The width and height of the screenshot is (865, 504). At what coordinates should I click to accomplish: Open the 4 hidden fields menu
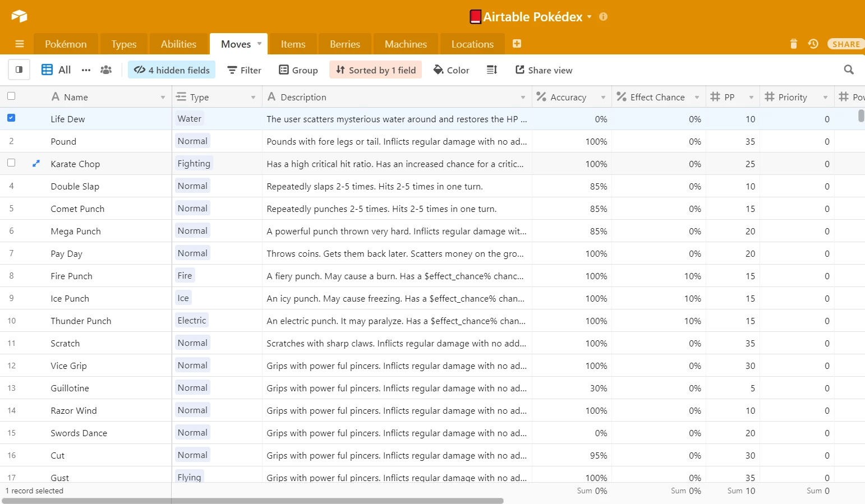(x=172, y=70)
